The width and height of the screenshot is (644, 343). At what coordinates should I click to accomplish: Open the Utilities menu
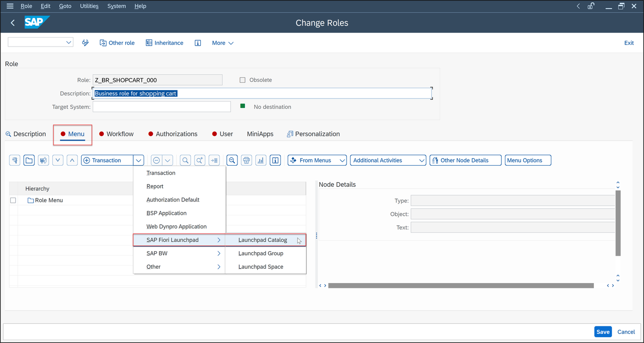tap(89, 6)
